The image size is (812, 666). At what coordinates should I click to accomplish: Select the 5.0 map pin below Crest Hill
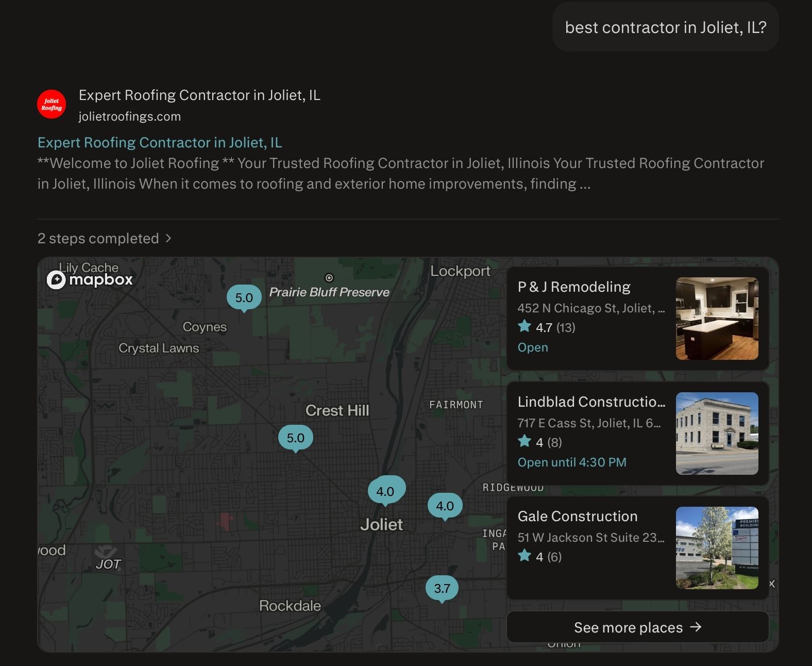pyautogui.click(x=295, y=438)
